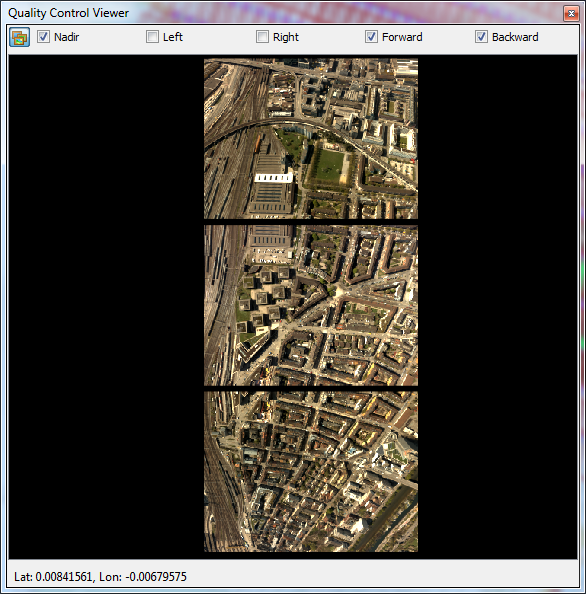Click the bright white roof in top image

273,178
